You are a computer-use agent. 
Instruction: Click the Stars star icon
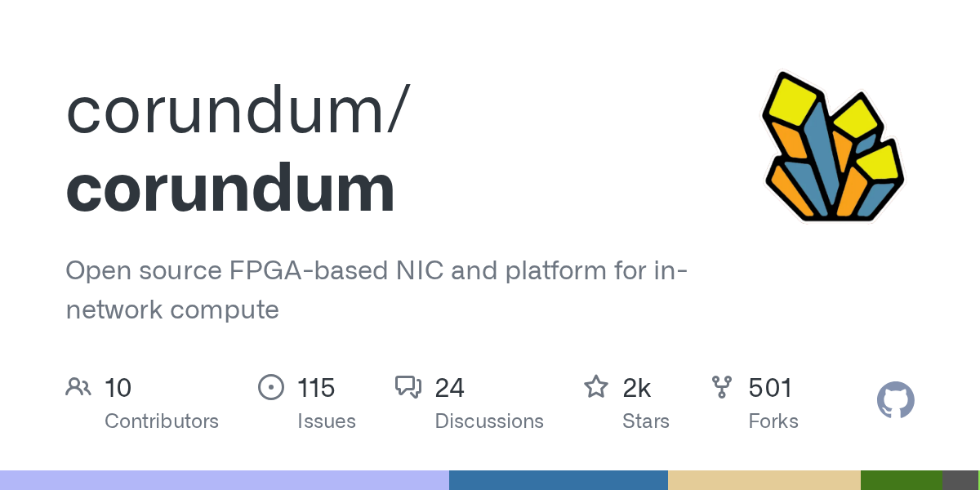point(596,387)
